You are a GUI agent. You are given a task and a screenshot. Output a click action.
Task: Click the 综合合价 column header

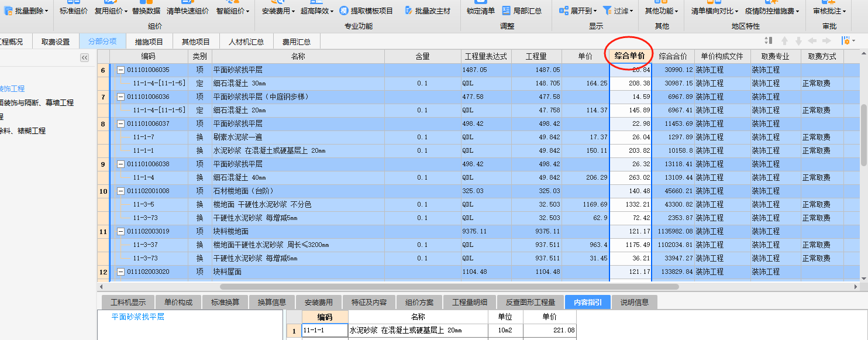(673, 56)
